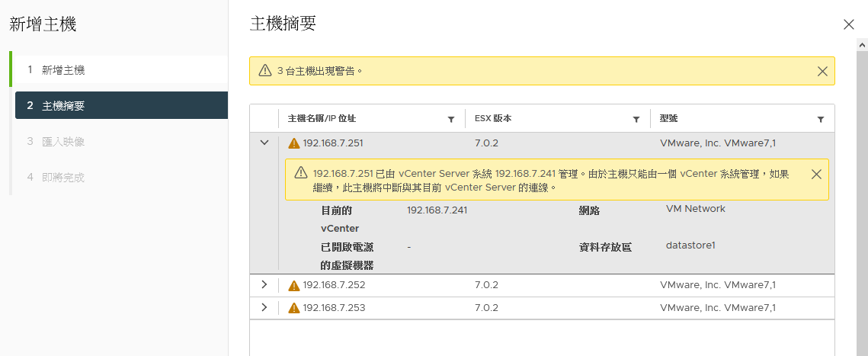Click warning triangle in the vCenter managed-host message
The height and width of the screenshot is (356, 868).
tap(301, 172)
